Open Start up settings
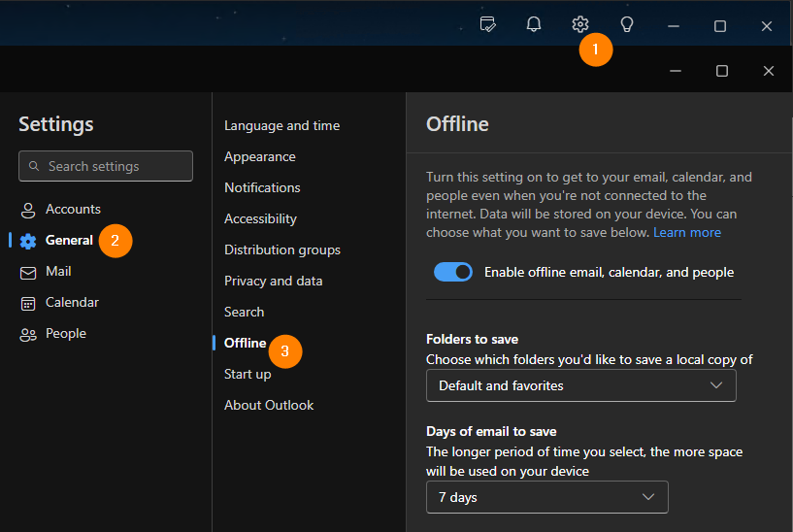The width and height of the screenshot is (793, 532). 248,374
